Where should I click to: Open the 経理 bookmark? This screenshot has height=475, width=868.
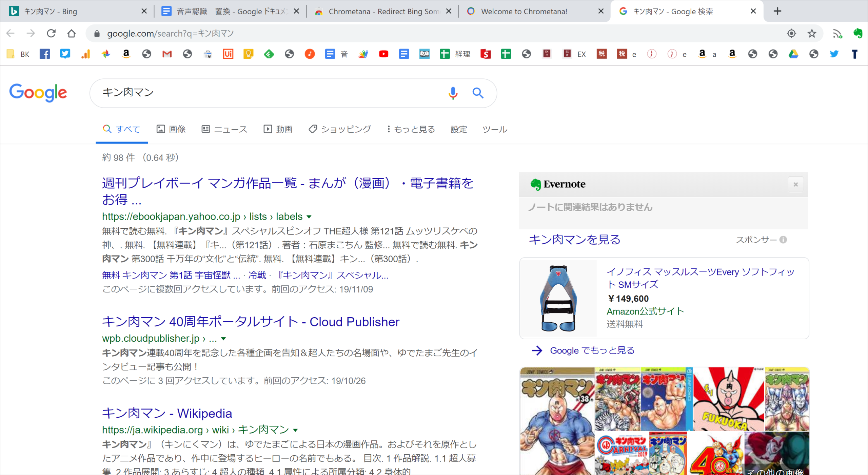[x=455, y=54]
